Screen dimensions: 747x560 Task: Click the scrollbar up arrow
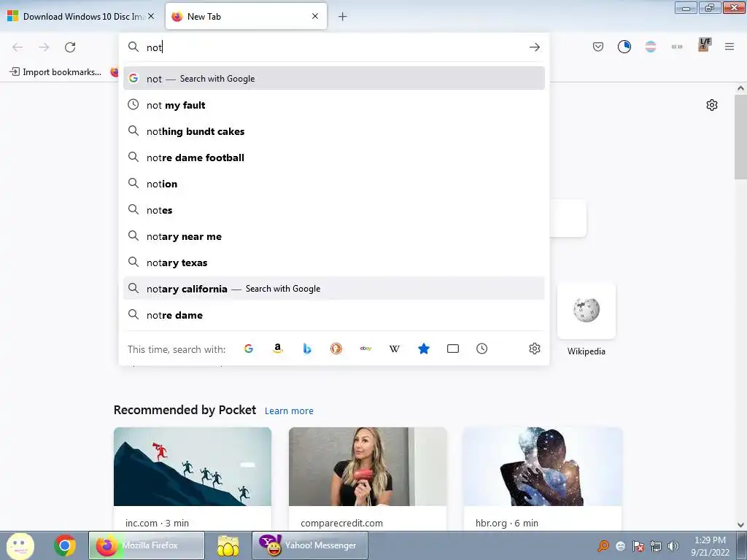coord(740,88)
